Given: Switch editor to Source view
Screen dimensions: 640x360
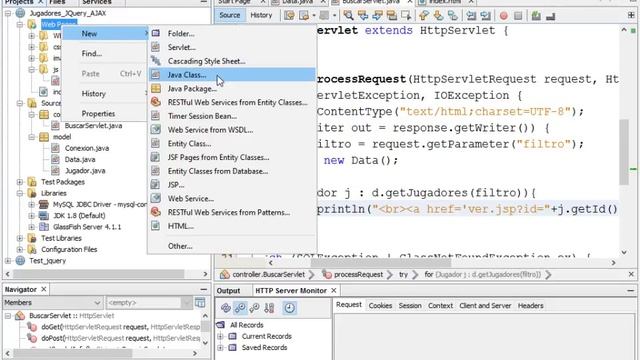Looking at the screenshot, I should (x=229, y=15).
